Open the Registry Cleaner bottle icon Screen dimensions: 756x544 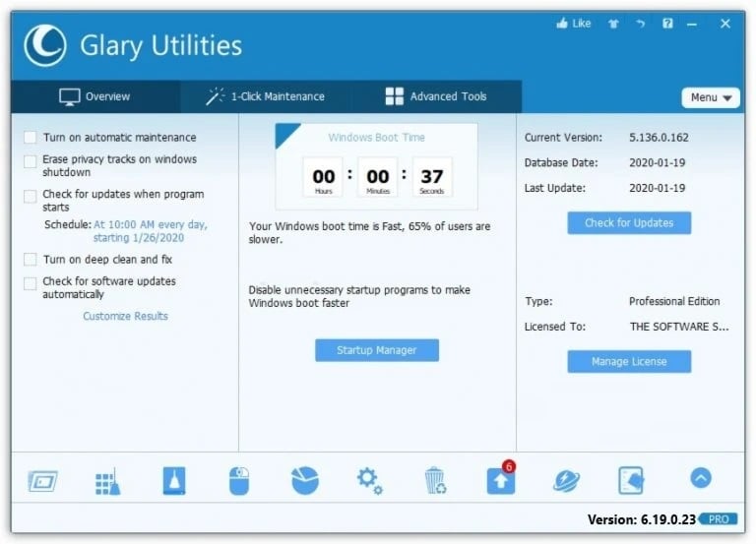[174, 480]
